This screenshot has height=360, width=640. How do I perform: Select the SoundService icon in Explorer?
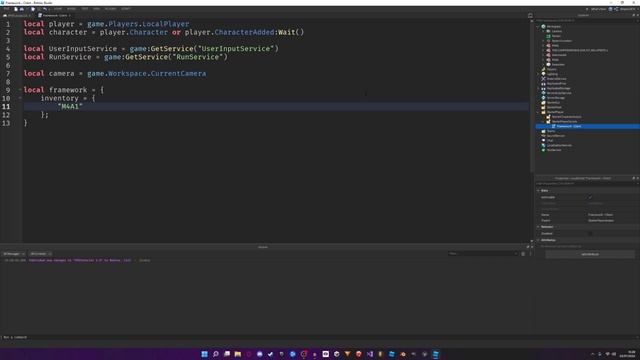click(544, 136)
